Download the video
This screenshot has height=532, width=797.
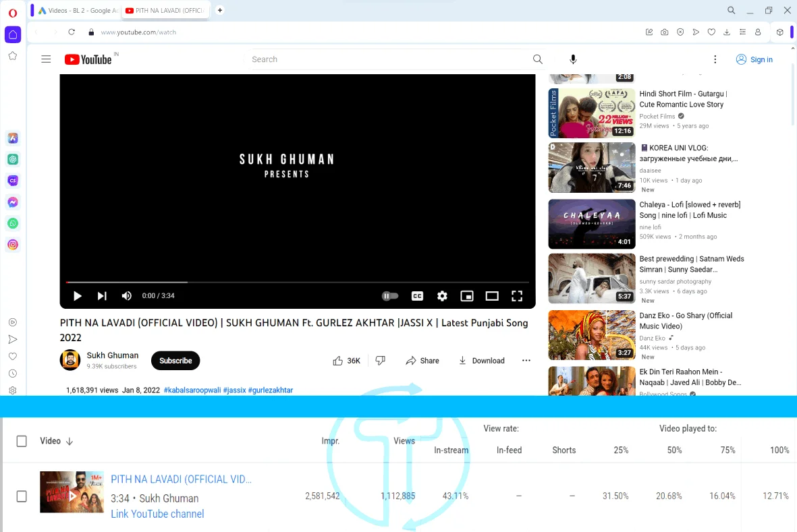[481, 361]
